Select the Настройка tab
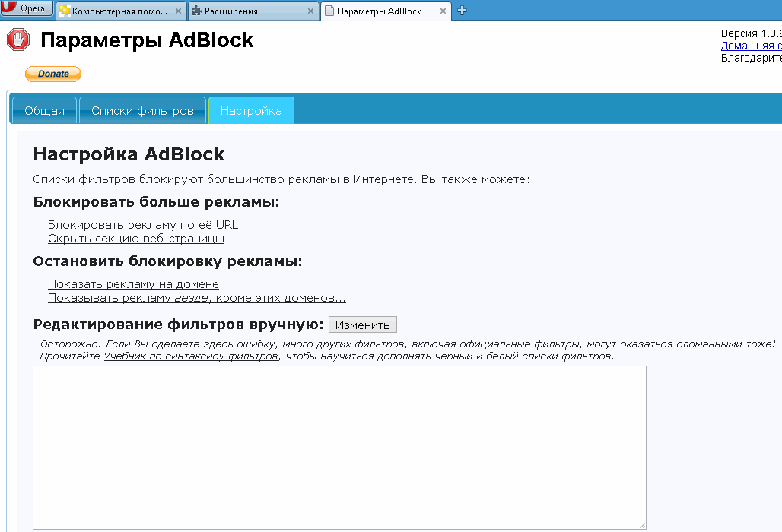 click(x=251, y=111)
